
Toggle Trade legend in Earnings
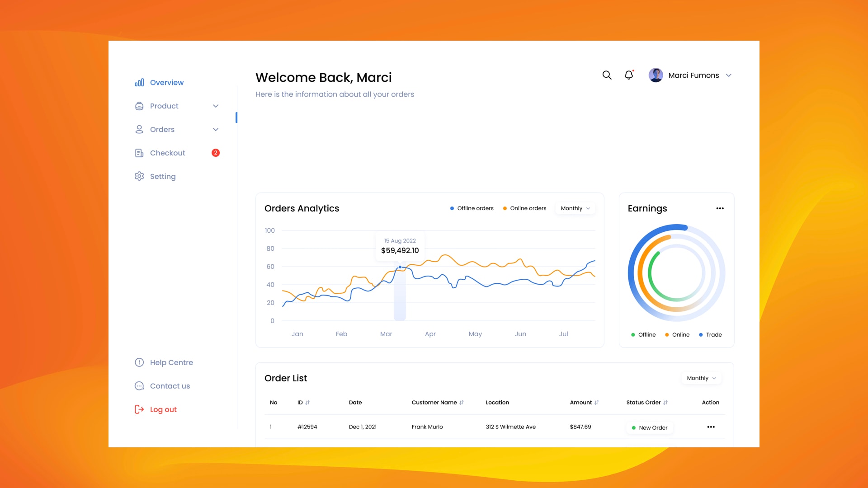pos(710,335)
